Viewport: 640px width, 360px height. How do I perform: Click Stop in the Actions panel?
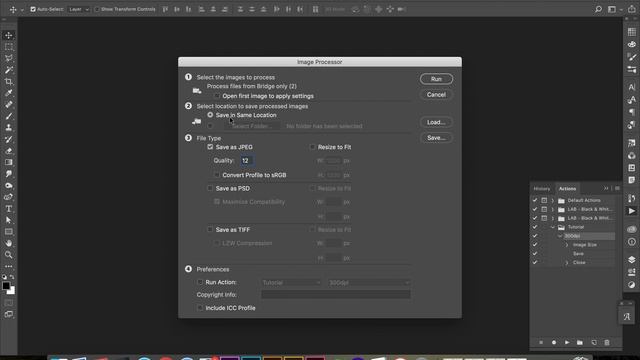coord(541,342)
